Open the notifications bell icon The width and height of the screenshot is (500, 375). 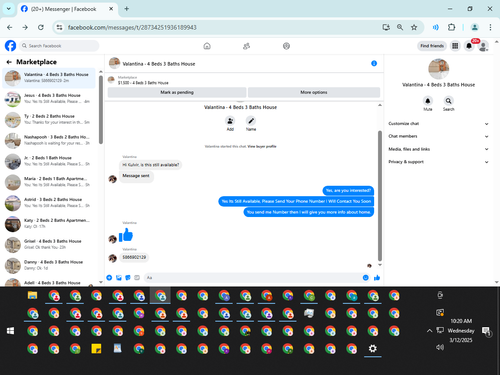coord(469,46)
